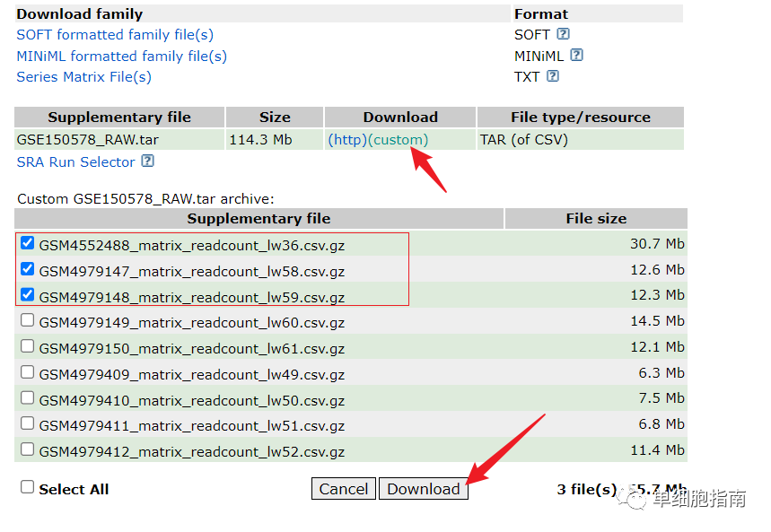771x532 pixels.
Task: Check the GSM4979410 lw50 file checkbox
Action: pos(28,397)
